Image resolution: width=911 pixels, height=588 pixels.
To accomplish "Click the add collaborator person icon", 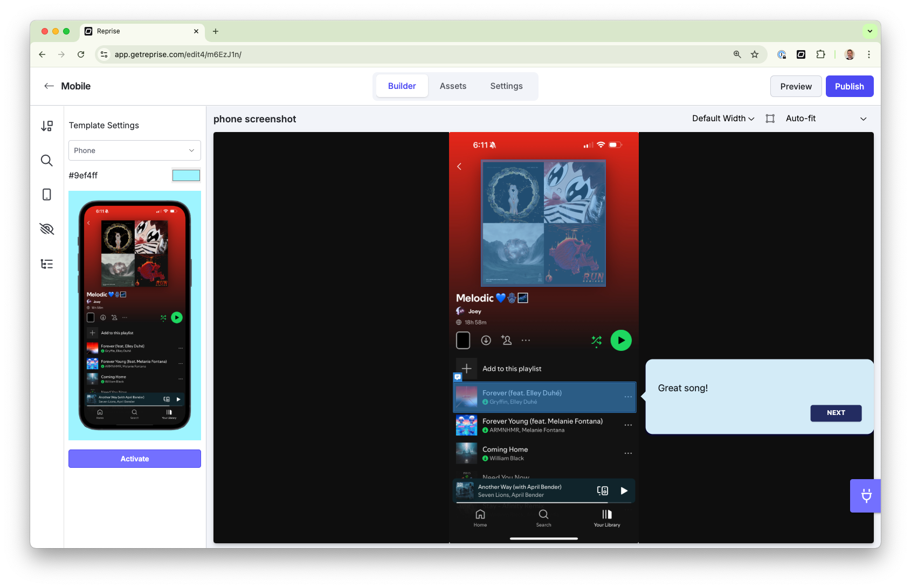I will [x=506, y=340].
